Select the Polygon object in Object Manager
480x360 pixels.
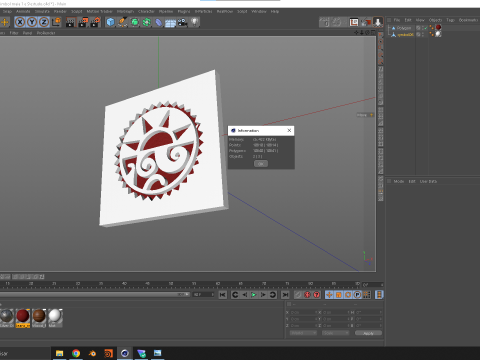tap(404, 28)
